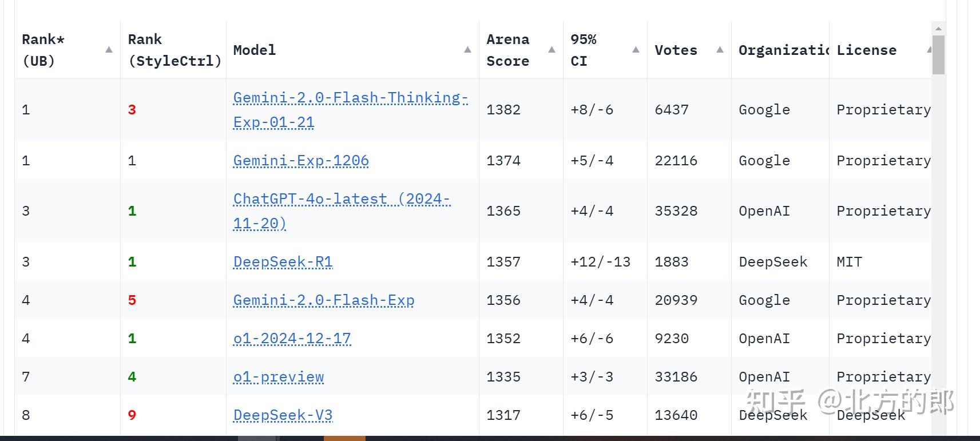Select the 1382 Arena Score cell
This screenshot has width=980, height=441.
tap(503, 110)
